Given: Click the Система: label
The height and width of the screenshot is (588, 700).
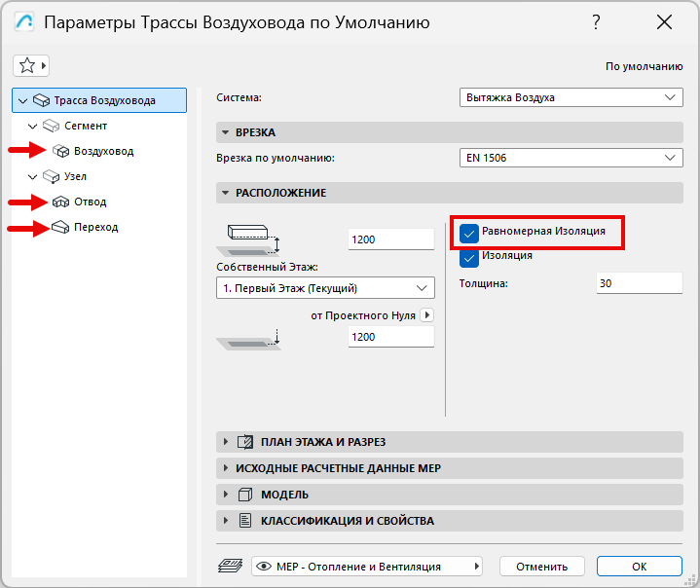Looking at the screenshot, I should 239,97.
